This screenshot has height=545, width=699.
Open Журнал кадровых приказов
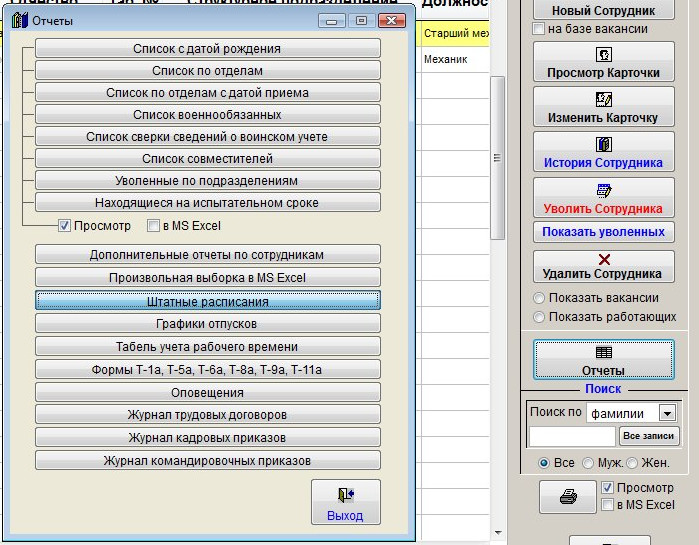point(208,438)
